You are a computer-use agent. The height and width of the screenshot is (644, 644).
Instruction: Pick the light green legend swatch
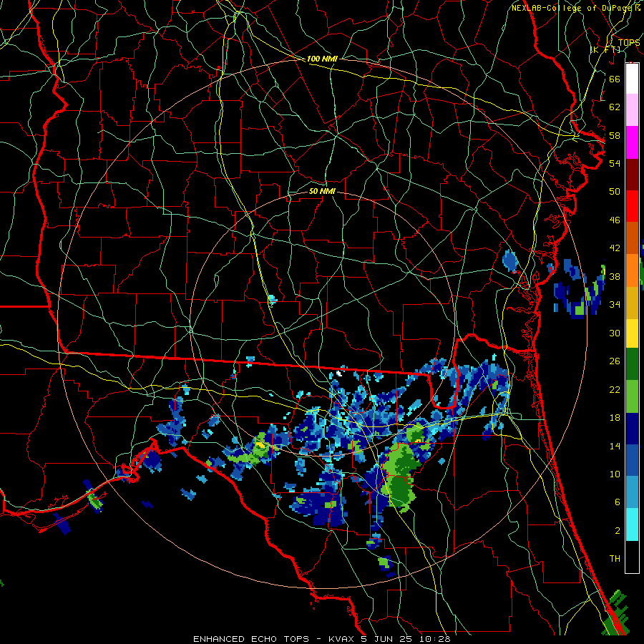coord(632,396)
